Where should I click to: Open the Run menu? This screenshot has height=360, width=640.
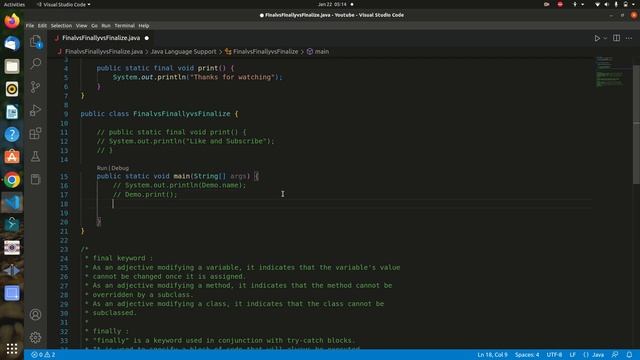pos(106,25)
